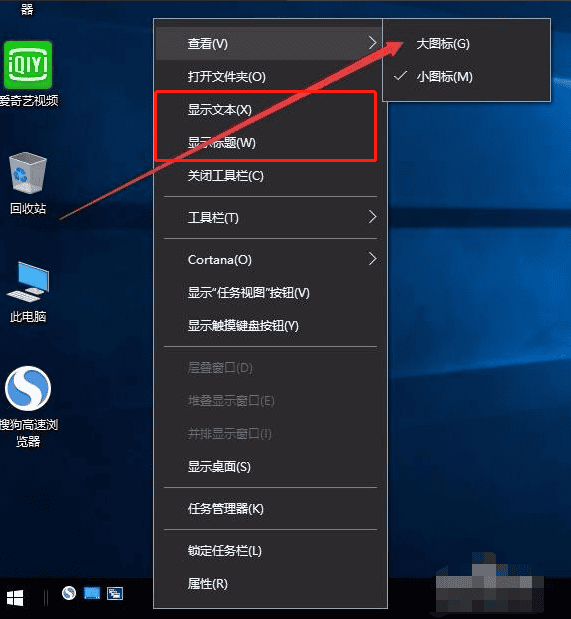Screen dimensions: 571x619
Task: Select the 此电脑 desktop icon
Action: [x=28, y=282]
